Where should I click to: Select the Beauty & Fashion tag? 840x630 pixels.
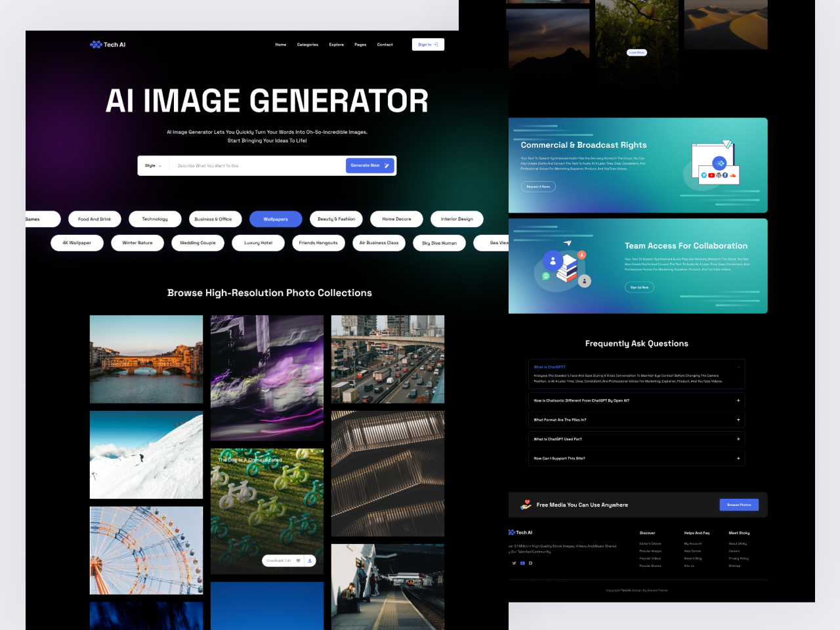(336, 219)
